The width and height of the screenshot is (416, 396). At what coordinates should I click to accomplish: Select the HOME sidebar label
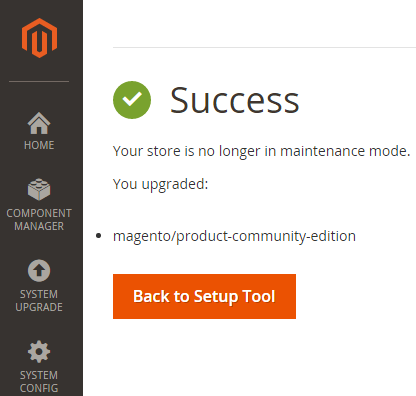coord(39,145)
